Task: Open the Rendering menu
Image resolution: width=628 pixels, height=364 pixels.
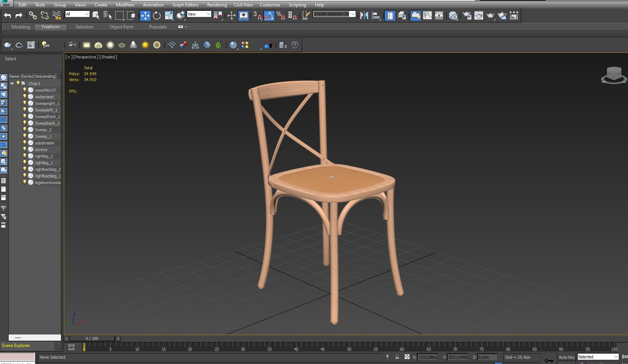Action: (x=217, y=5)
